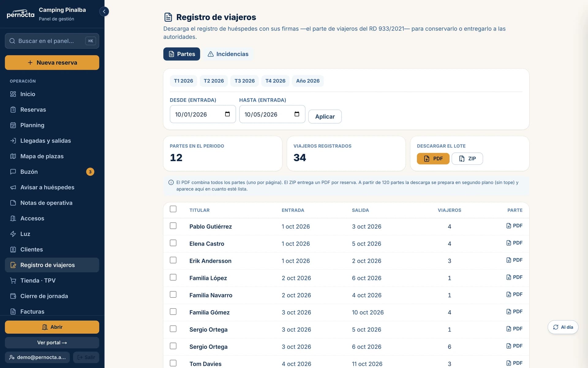Image resolution: width=588 pixels, height=368 pixels.
Task: Check the Familia López row checkbox
Action: [x=173, y=277]
